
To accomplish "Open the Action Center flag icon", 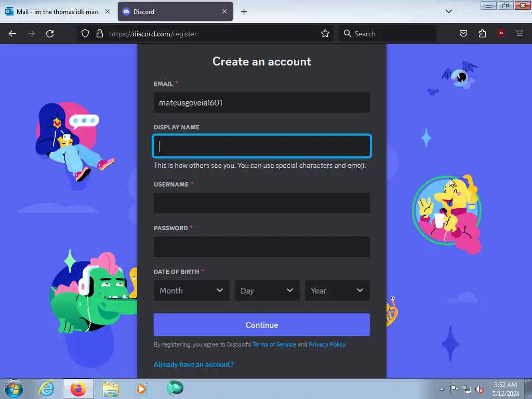I will (454, 389).
